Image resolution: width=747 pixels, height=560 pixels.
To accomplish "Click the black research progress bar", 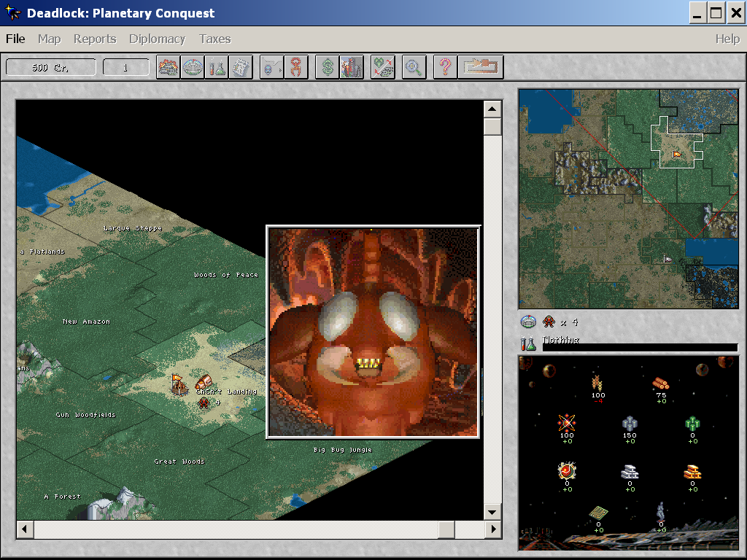I will pos(640,347).
